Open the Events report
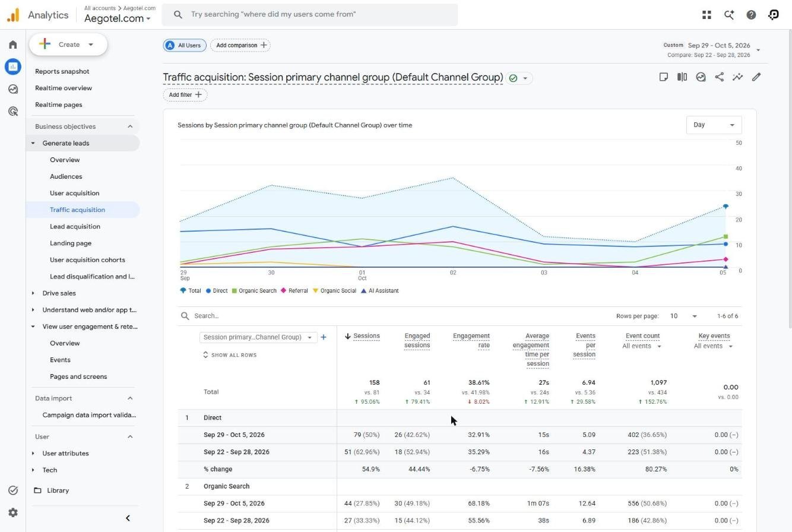Screen dimensions: 792x532 coord(60,360)
